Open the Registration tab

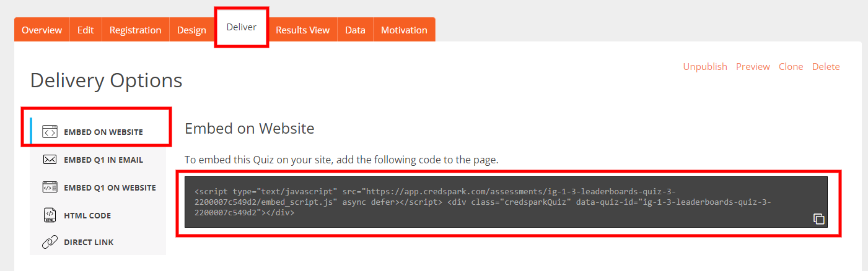click(x=136, y=30)
